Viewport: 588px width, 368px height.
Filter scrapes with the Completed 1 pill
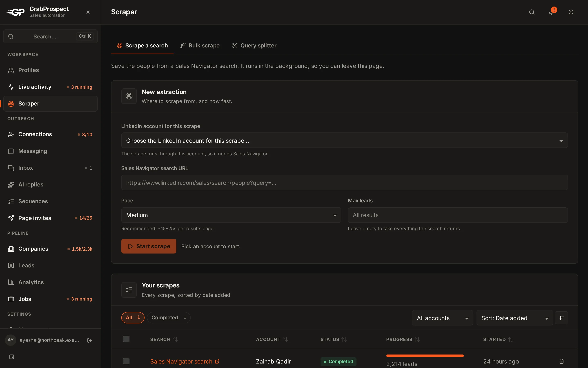pos(169,317)
